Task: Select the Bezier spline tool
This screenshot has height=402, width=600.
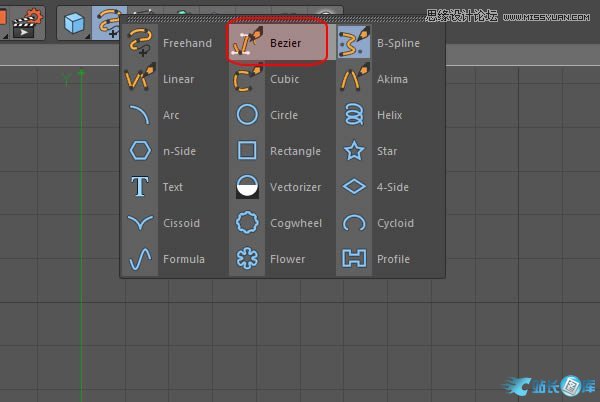Action: pos(277,44)
